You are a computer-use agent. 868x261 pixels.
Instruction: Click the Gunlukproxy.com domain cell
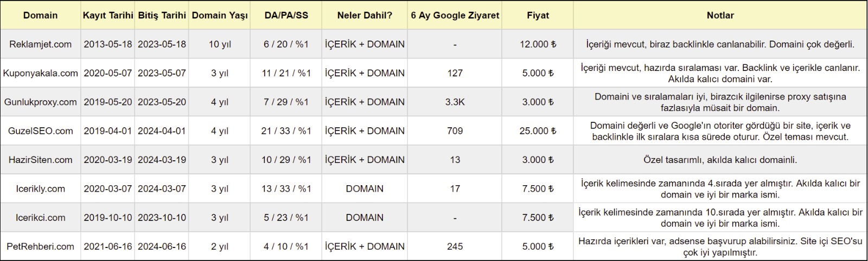click(40, 102)
